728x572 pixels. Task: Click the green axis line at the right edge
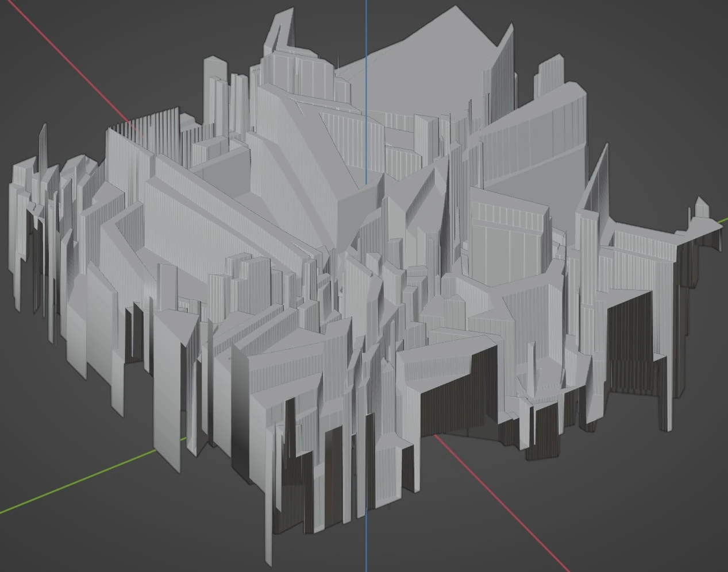(x=723, y=220)
